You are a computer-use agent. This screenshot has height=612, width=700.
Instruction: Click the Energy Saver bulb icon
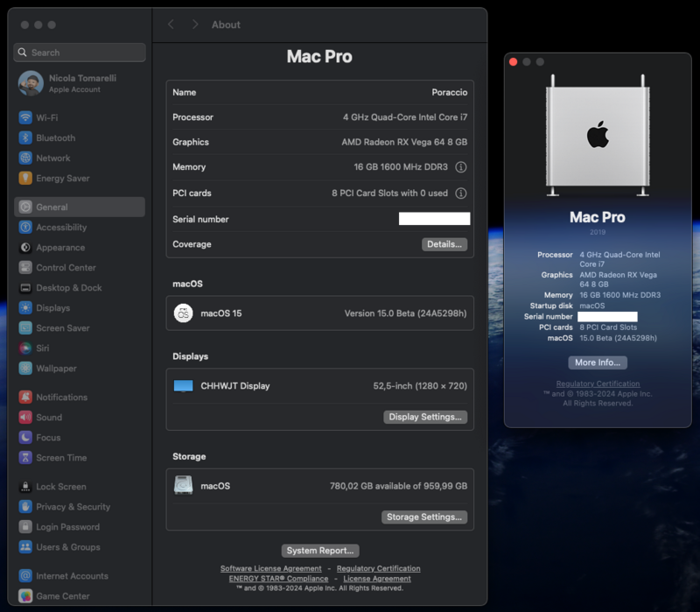pos(25,178)
